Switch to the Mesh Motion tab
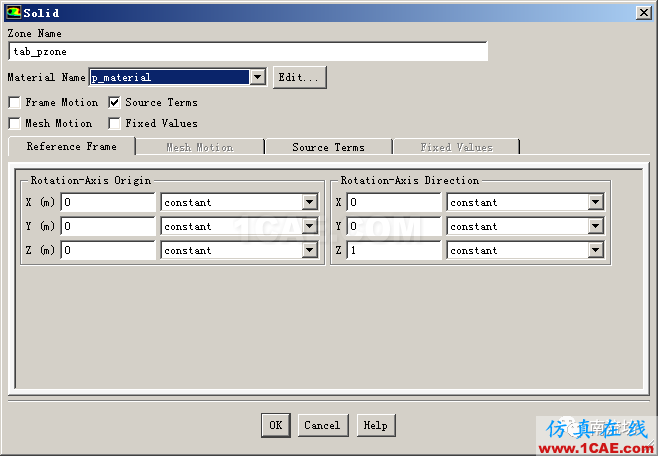 pyautogui.click(x=200, y=147)
